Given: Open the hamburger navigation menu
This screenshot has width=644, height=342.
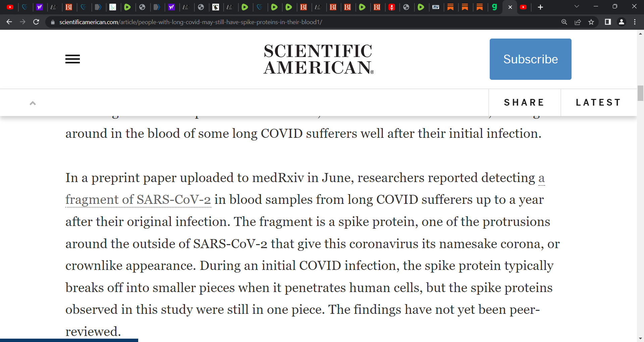Looking at the screenshot, I should click(72, 59).
